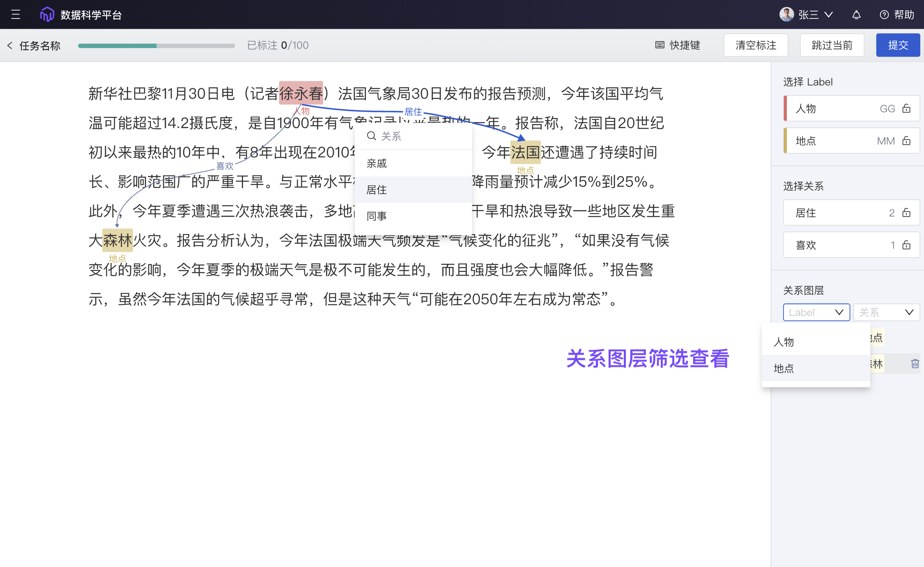Click the data science platform logo
Screen dimensions: 924x567
[47, 15]
